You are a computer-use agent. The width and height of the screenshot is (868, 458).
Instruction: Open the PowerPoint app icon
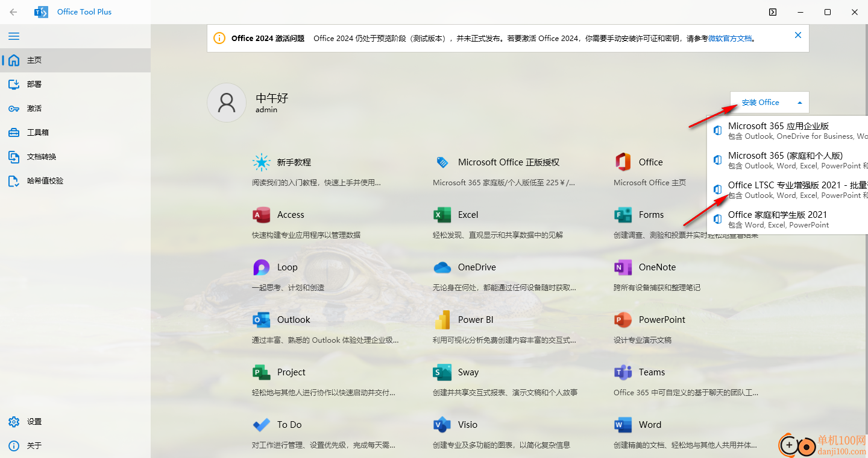(x=623, y=320)
